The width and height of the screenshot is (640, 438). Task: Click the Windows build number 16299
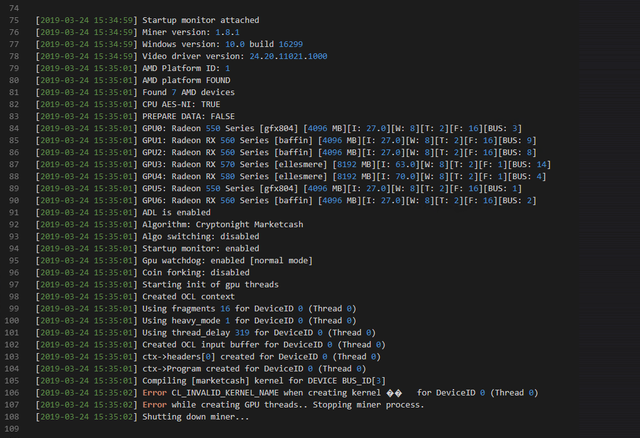[291, 44]
